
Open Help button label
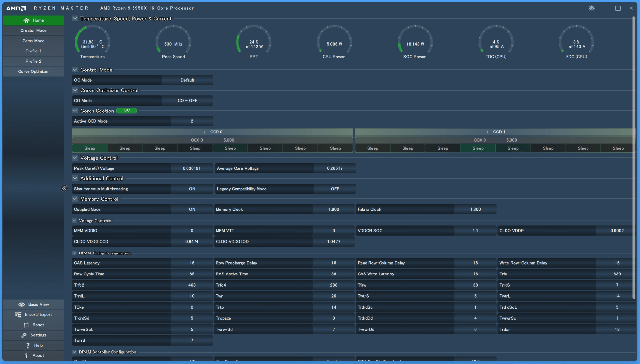pyautogui.click(x=38, y=345)
